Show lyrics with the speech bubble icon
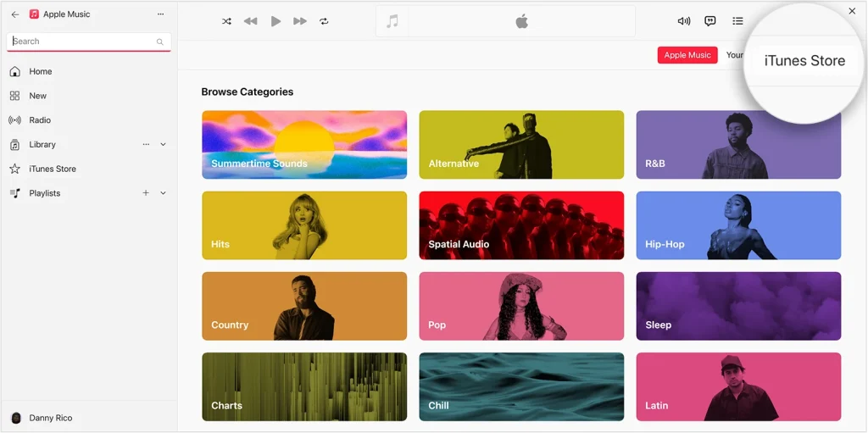The image size is (868, 433). pyautogui.click(x=710, y=21)
